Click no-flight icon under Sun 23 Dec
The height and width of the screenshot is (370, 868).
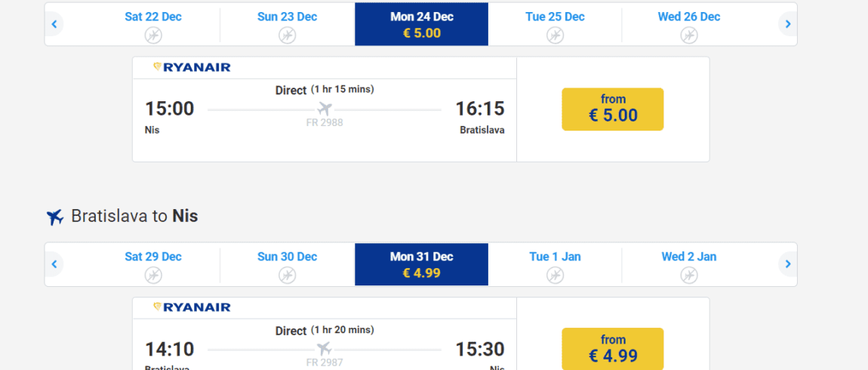tap(288, 35)
